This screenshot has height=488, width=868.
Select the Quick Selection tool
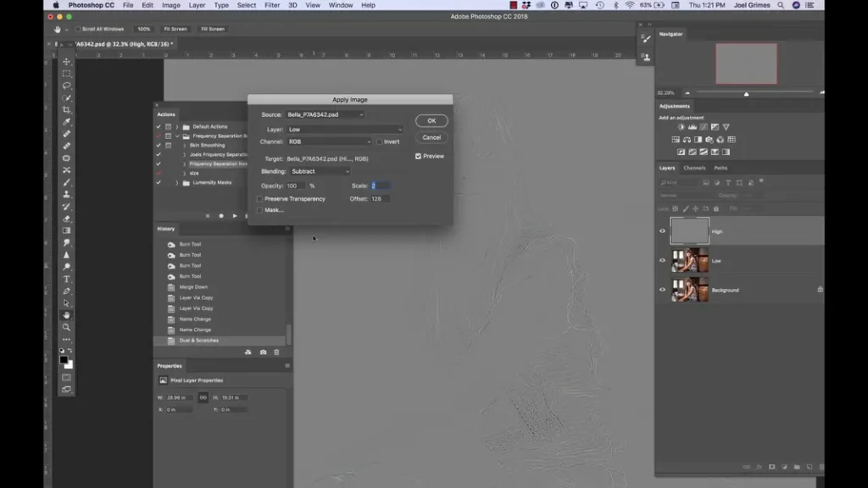pyautogui.click(x=66, y=98)
